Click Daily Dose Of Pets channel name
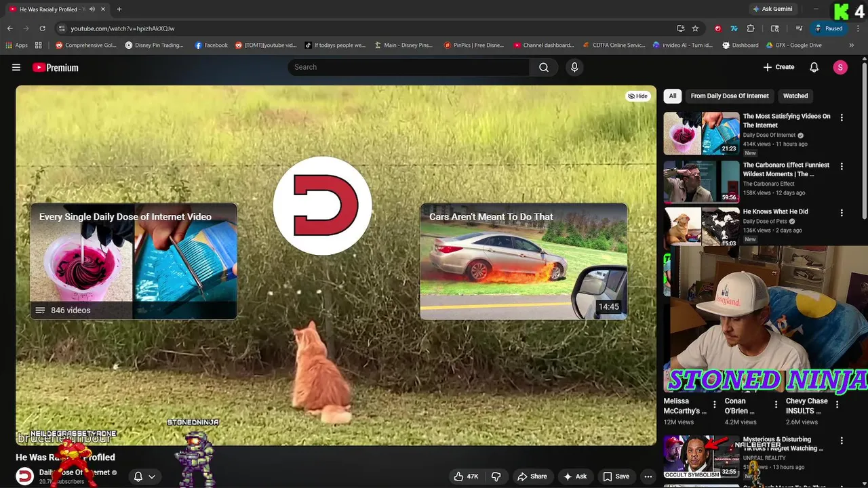This screenshot has width=868, height=488. click(765, 222)
